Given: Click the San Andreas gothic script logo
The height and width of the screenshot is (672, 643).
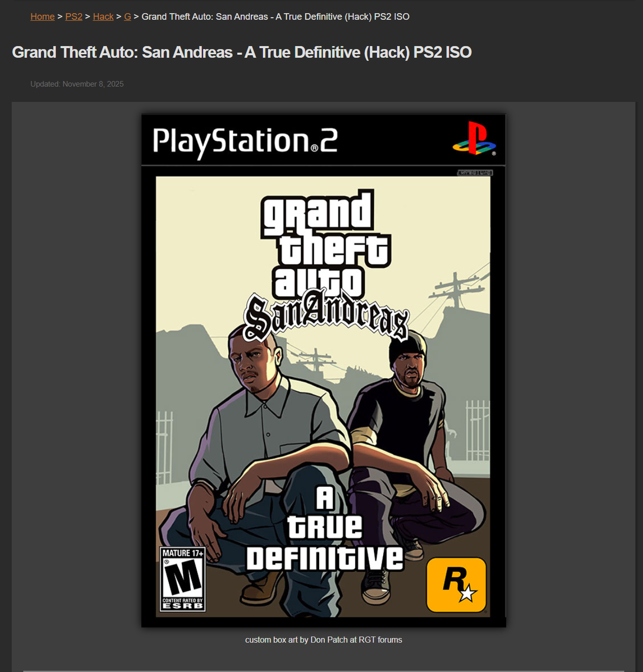Looking at the screenshot, I should (x=326, y=317).
